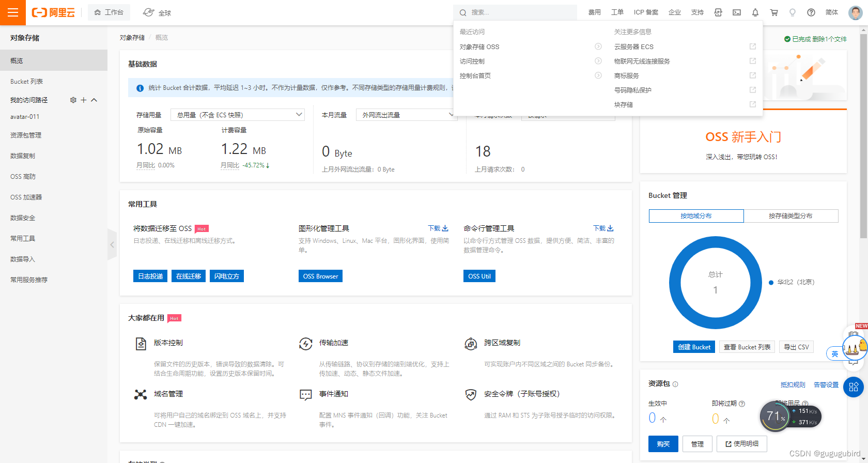Image resolution: width=868 pixels, height=463 pixels.
Task: Click the 版本控制 document icon
Action: pyautogui.click(x=141, y=344)
